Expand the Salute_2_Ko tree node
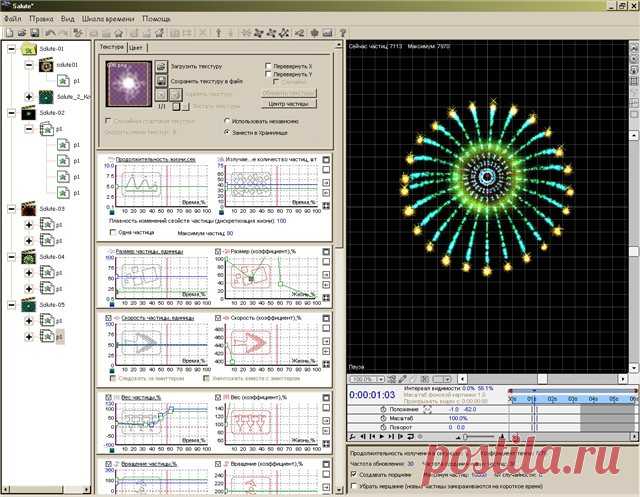The image size is (640, 497). click(29, 97)
